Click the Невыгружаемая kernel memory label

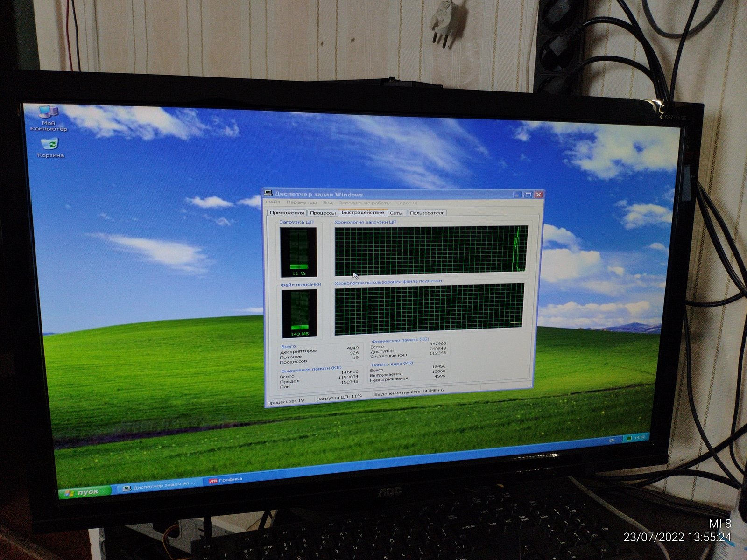click(x=389, y=379)
